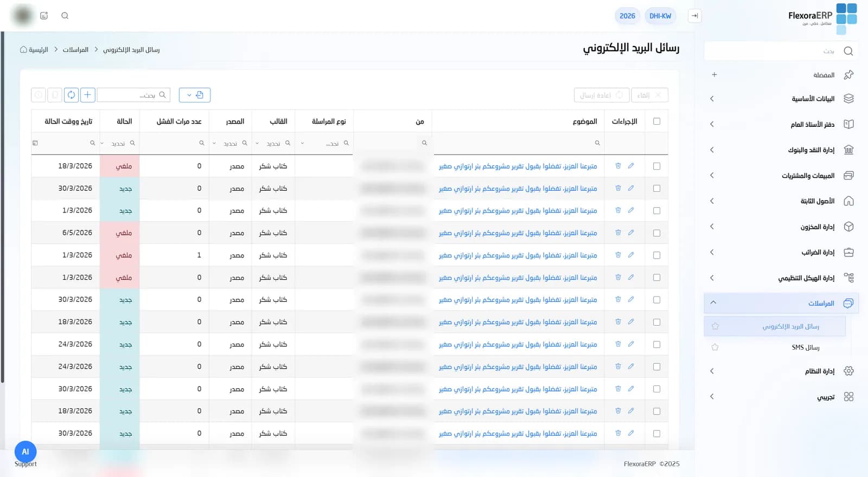The height and width of the screenshot is (477, 868).
Task: Click the calendar icon in the date filter
Action: tap(35, 143)
